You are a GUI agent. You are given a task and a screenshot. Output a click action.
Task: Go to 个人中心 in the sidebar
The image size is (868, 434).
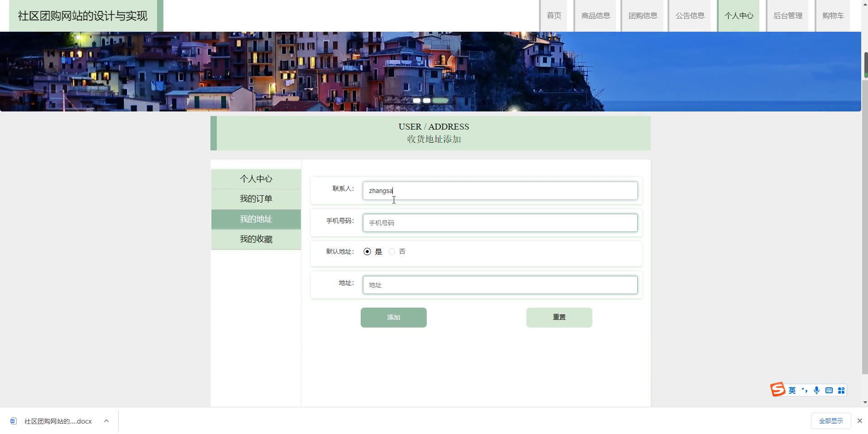click(x=256, y=179)
